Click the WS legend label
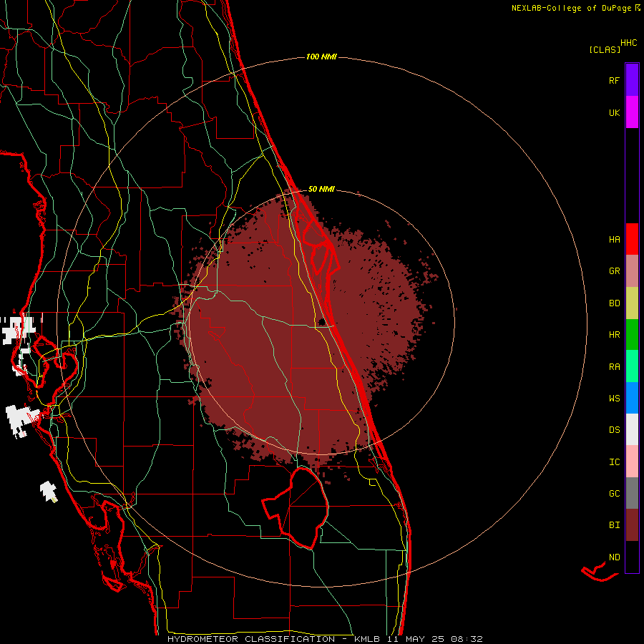The image size is (644, 644). [614, 399]
